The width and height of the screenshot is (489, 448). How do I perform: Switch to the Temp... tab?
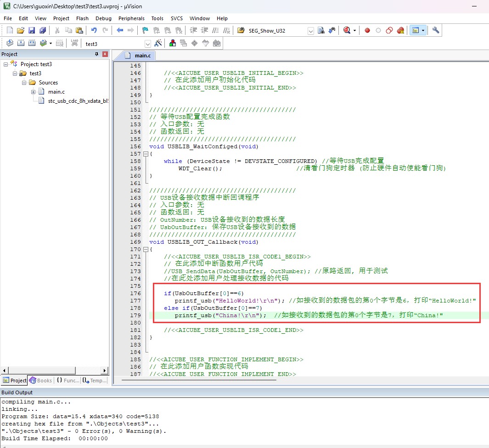pos(95,381)
